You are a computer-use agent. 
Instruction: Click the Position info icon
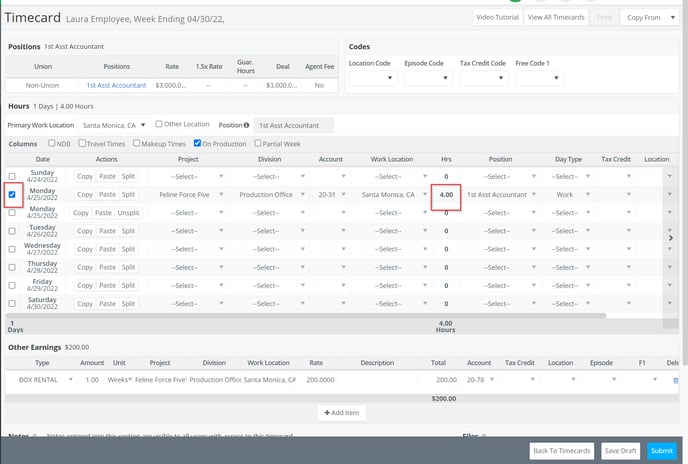point(246,125)
